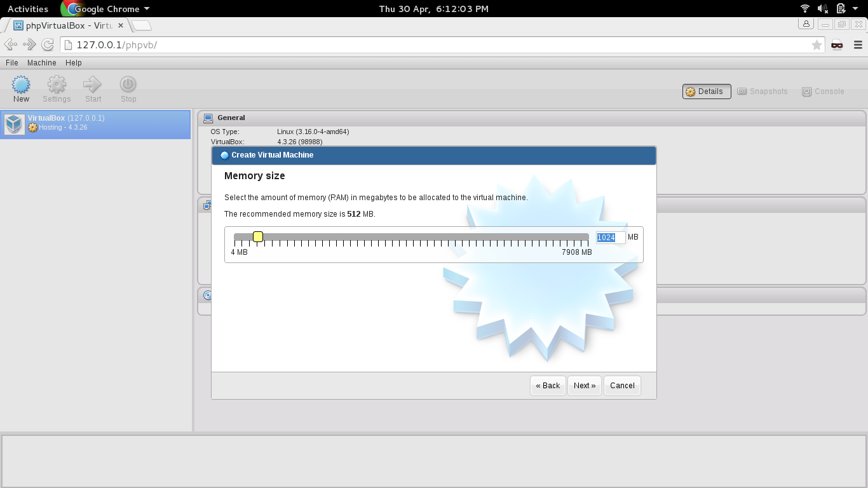Click the "Memory size" heading
The height and width of the screenshot is (488, 868).
[255, 176]
